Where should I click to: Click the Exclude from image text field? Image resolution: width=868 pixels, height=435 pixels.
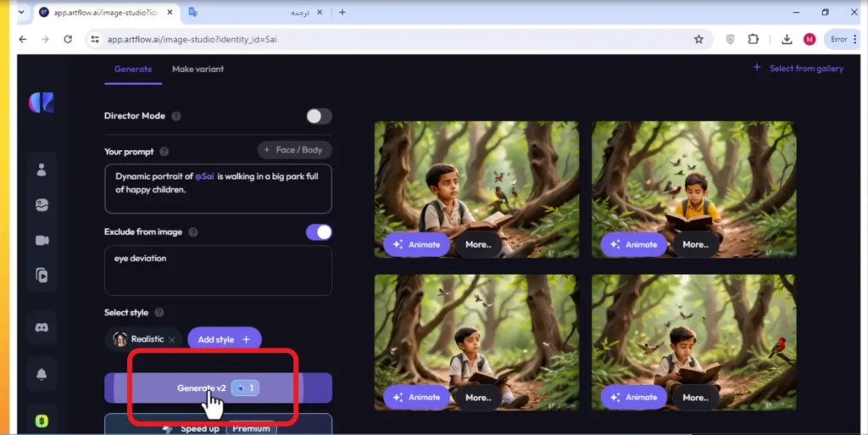tap(218, 270)
